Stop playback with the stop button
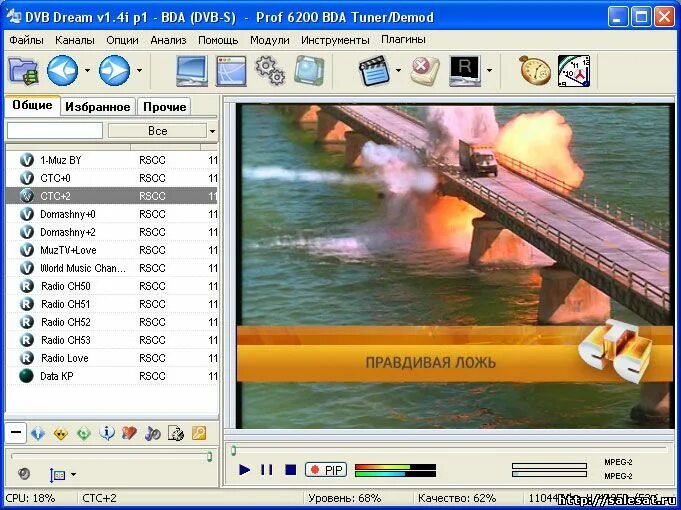This screenshot has width=681, height=510. (x=291, y=470)
